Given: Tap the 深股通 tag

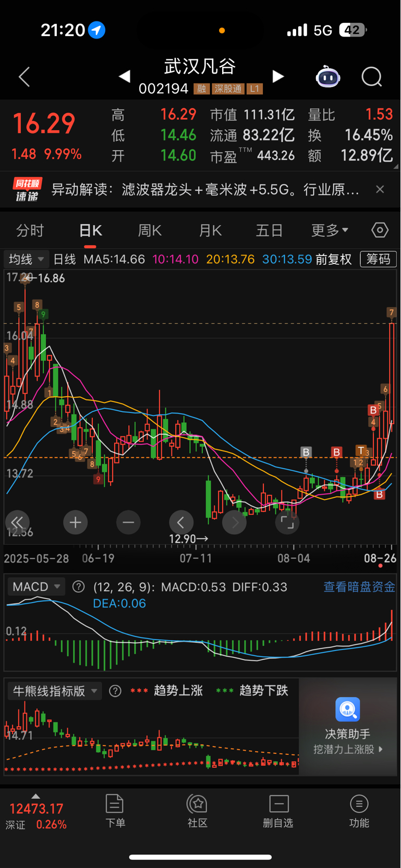Looking at the screenshot, I should 228,89.
